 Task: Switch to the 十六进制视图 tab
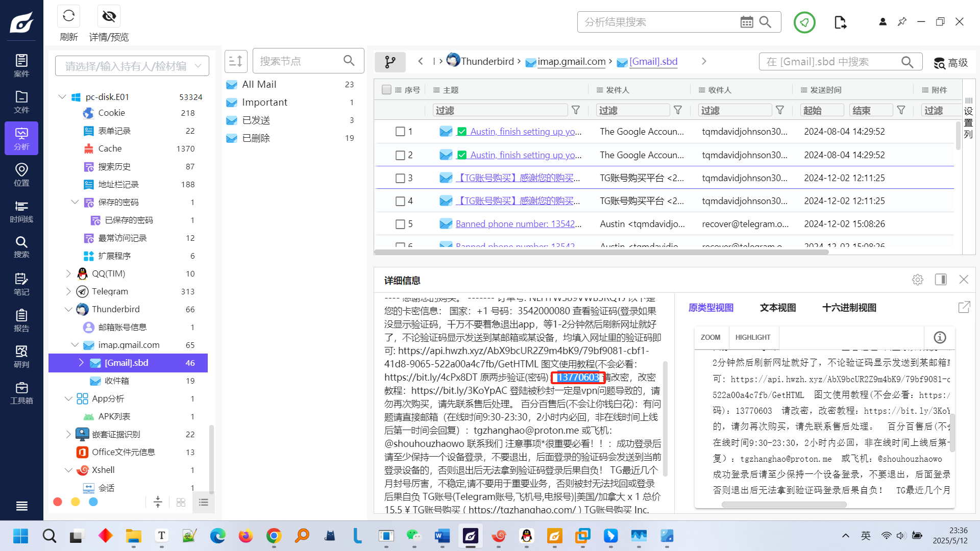click(849, 308)
